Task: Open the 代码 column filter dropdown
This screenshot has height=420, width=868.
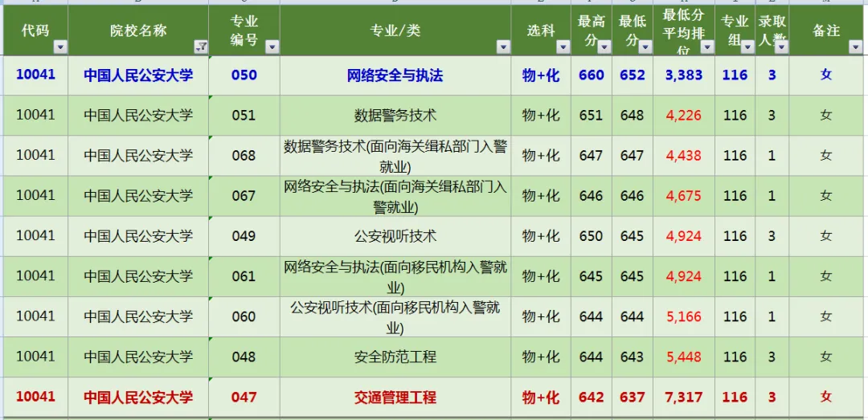Action: [60, 47]
